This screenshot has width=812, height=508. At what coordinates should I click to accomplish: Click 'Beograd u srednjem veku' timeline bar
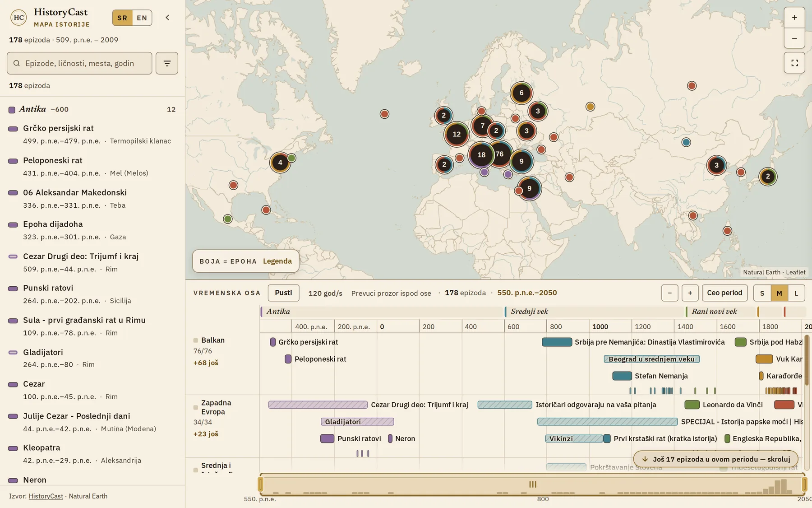click(x=652, y=359)
